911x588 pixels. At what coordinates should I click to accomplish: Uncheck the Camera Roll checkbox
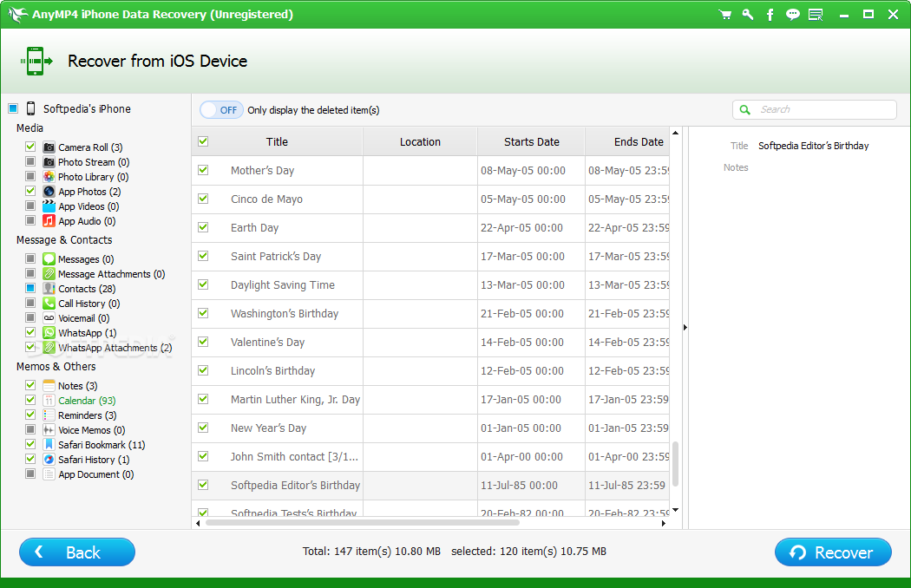(x=30, y=147)
